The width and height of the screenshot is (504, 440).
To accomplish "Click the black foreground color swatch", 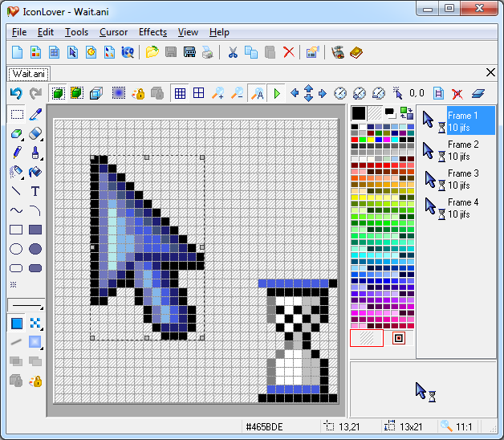I will (359, 113).
